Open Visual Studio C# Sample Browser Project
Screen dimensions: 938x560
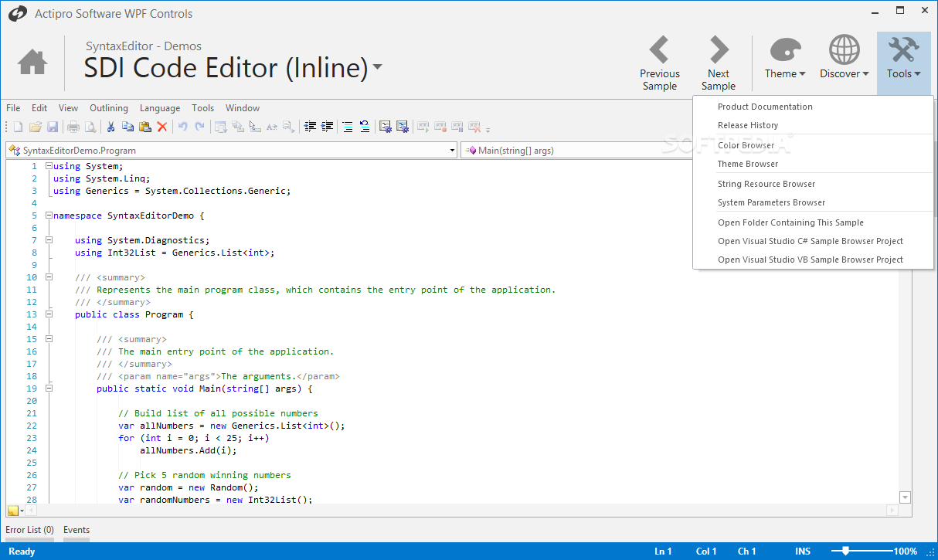pos(813,241)
